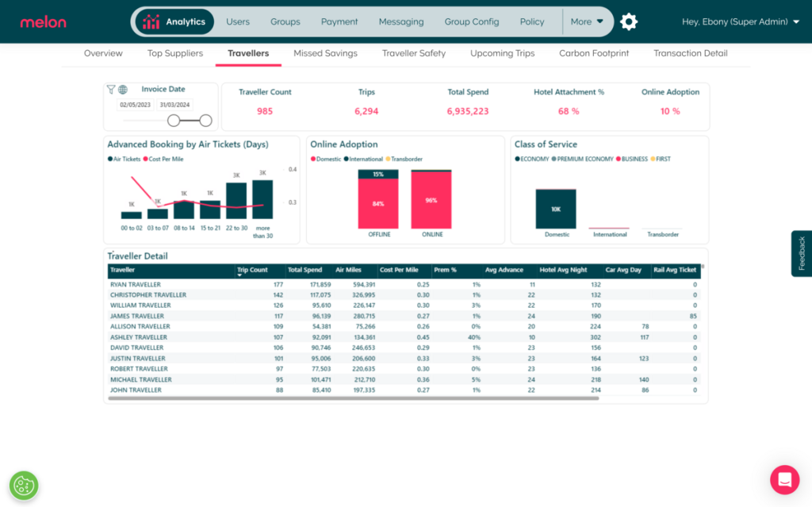This screenshot has height=507, width=812.
Task: Click the globe icon beside Invoice Date
Action: [x=123, y=90]
